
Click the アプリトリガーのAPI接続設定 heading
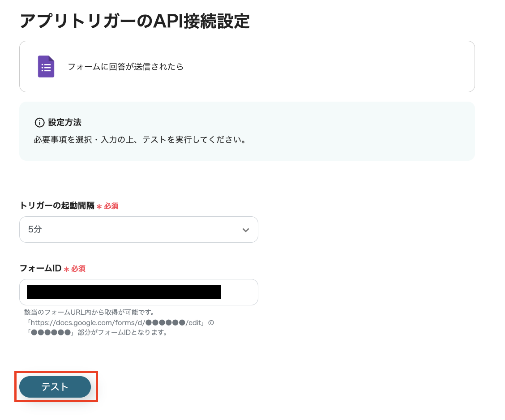pos(134,20)
